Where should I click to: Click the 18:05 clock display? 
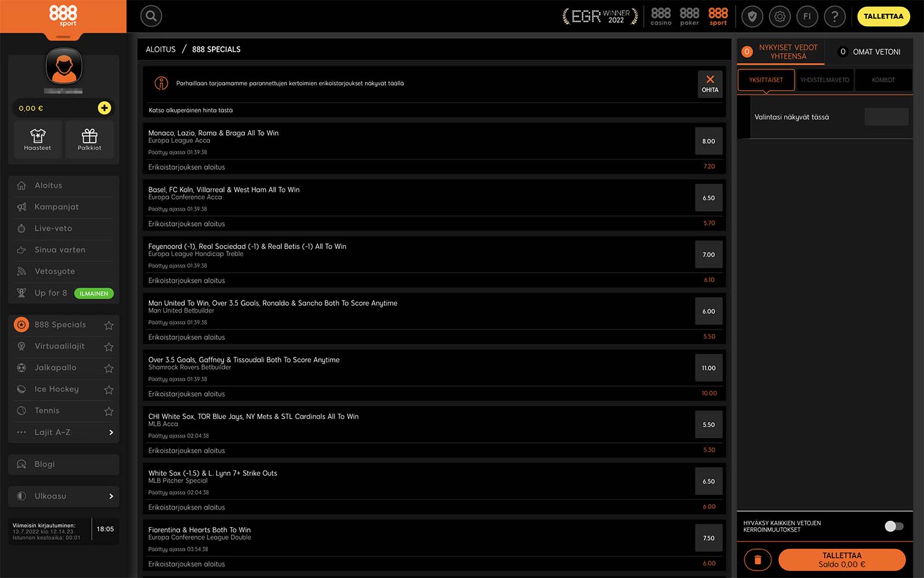coord(105,529)
